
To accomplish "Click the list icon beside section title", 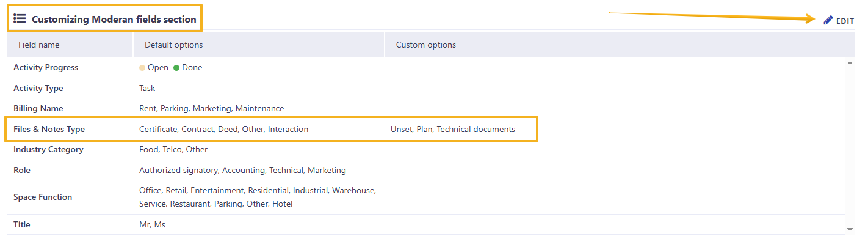I will pyautogui.click(x=20, y=19).
